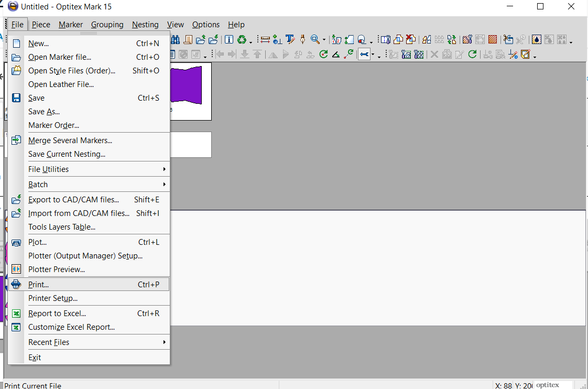The image size is (588, 389).
Task: Open dropdown arrow beside blue alignment arrow
Action: [x=373, y=55]
